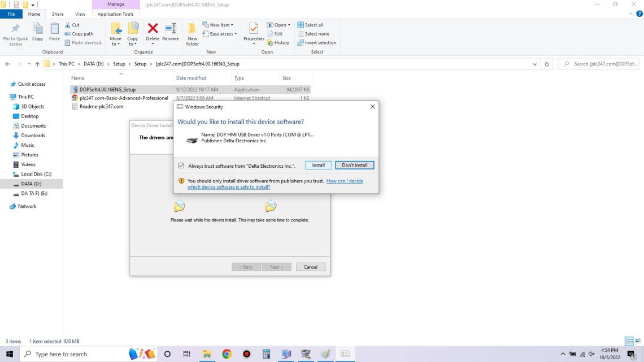Close the Windows Security dialog
644x362 pixels.
click(x=372, y=107)
